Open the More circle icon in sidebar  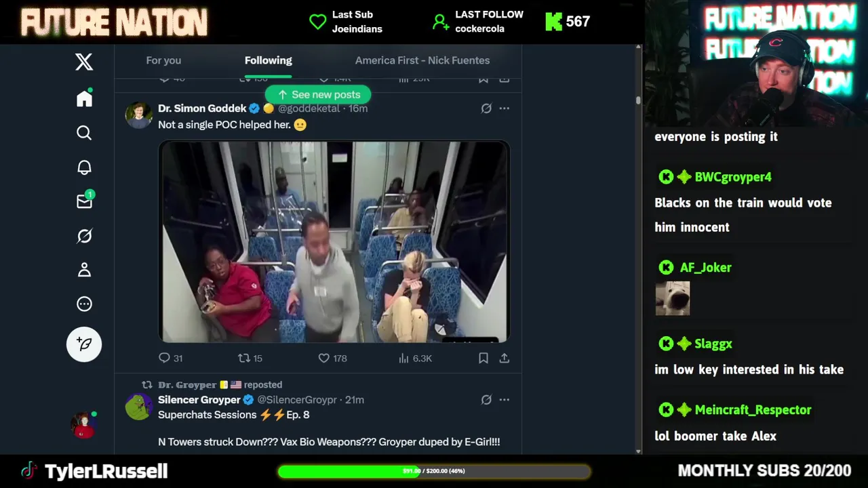[84, 304]
